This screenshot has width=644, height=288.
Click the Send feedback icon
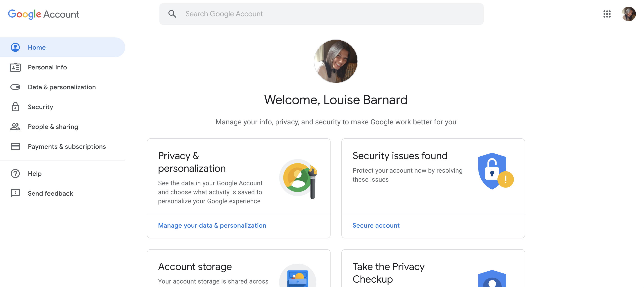15,193
